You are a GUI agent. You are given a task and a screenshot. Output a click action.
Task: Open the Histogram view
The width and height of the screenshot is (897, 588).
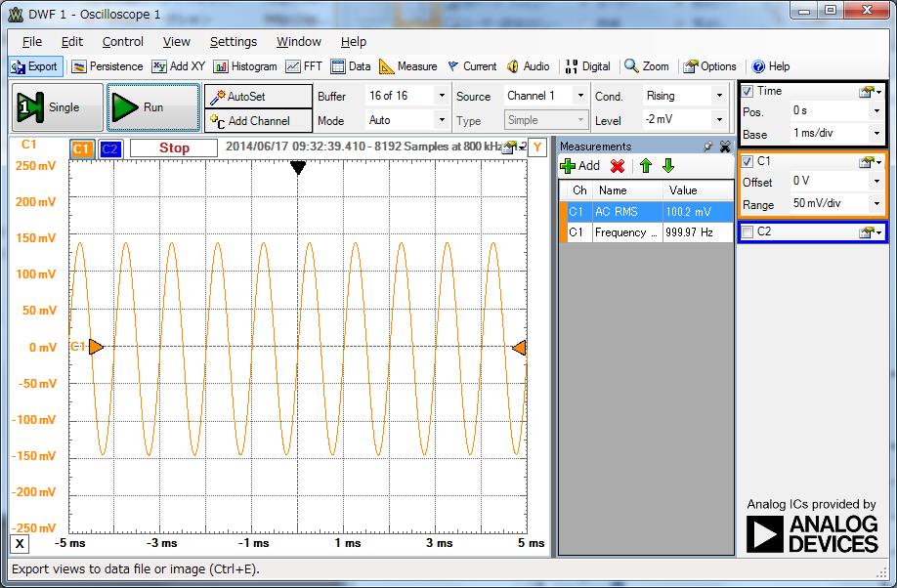(245, 66)
